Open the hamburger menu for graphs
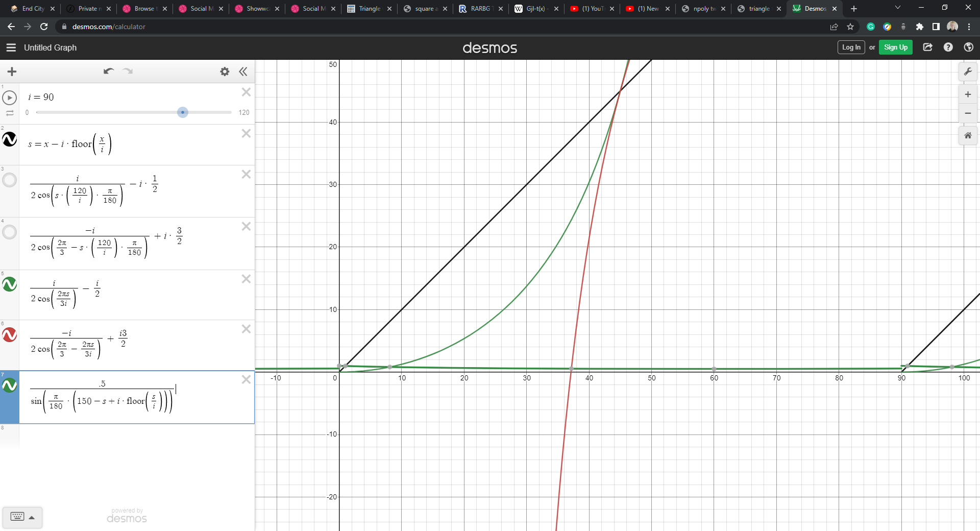 click(11, 47)
